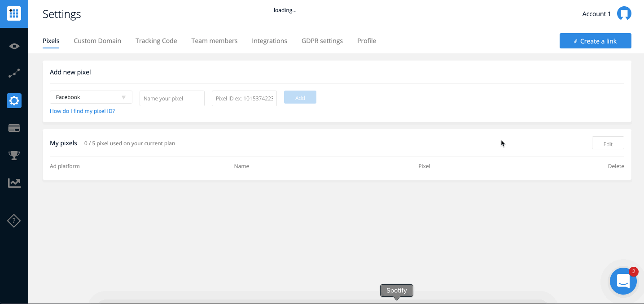The height and width of the screenshot is (304, 644).
Task: Open the help question mark icon
Action: coord(14,221)
